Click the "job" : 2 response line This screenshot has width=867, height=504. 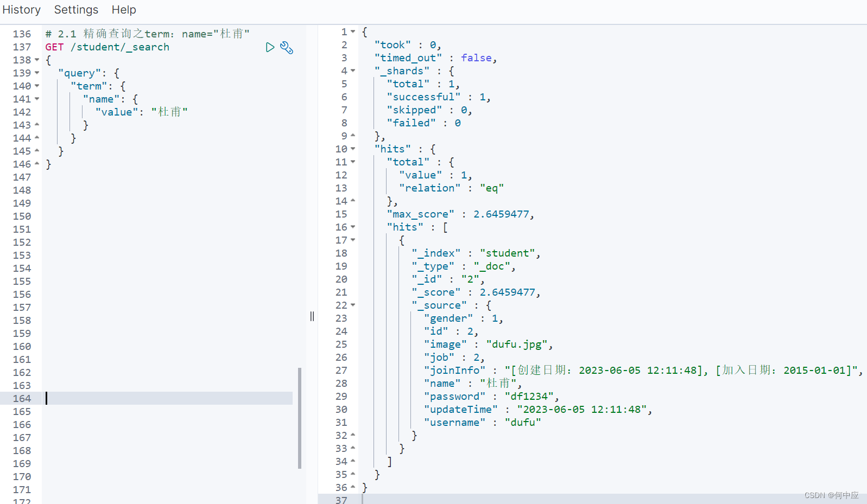[x=454, y=358]
